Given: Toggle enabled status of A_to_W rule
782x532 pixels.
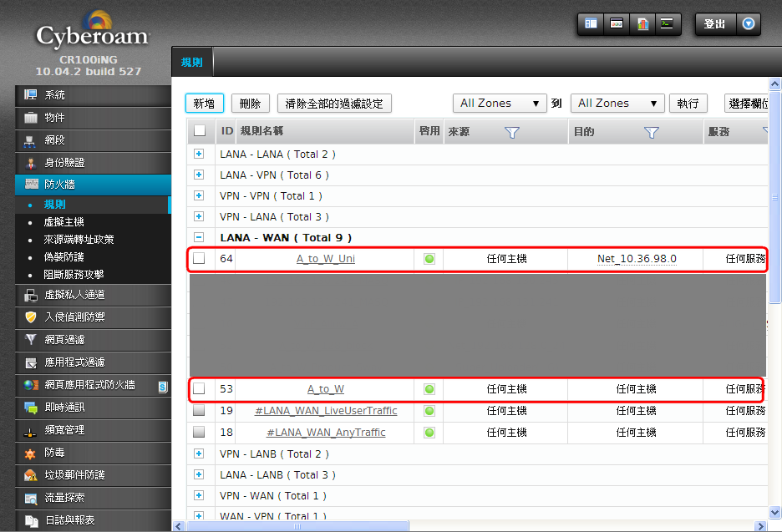Looking at the screenshot, I should pyautogui.click(x=429, y=389).
